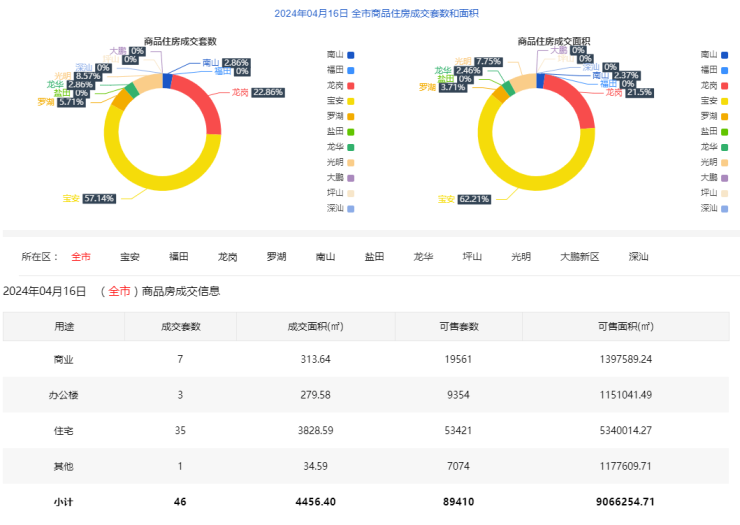740x525 pixels.
Task: Switch to the 大鹏新区 district tab
Action: tap(579, 257)
